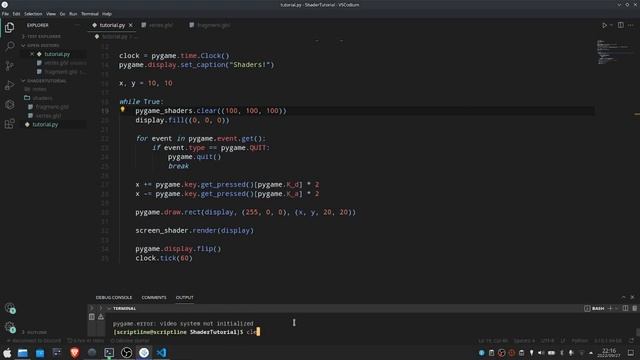Open Accounts icon in activity bar
Image resolution: width=640 pixels, height=360 pixels.
(x=9, y=308)
